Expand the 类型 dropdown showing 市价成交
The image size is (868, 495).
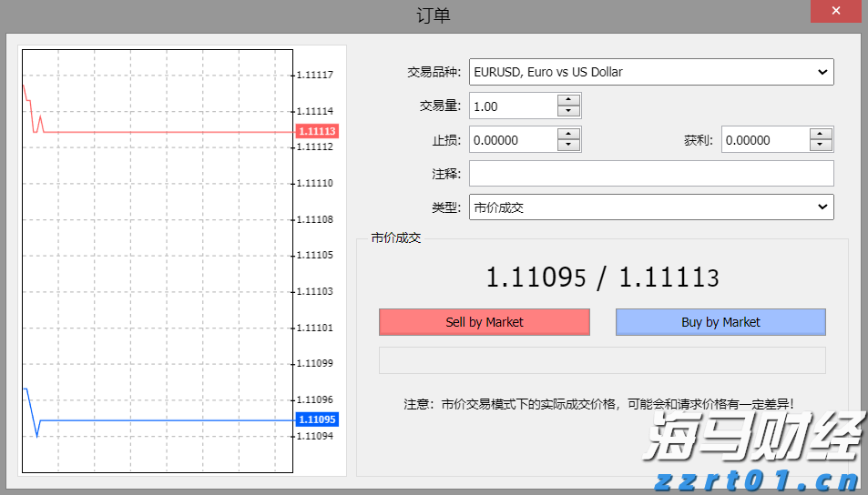(650, 207)
